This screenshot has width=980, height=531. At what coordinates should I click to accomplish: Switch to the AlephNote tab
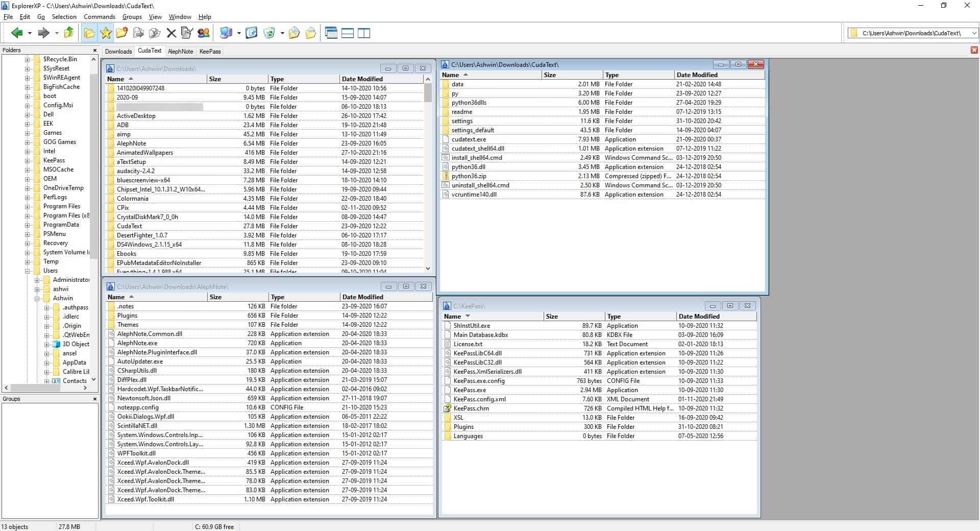coord(181,52)
